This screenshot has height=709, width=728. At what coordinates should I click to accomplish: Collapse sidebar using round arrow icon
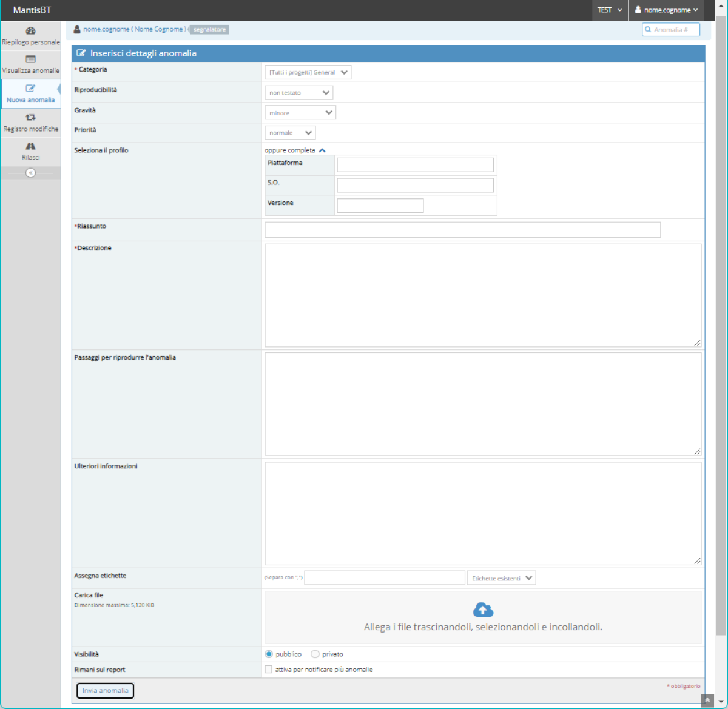(x=30, y=173)
